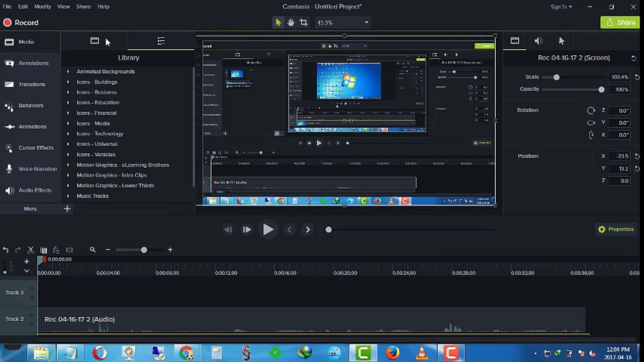Click the timeline zoom slider handle
Viewport: 644px width, 362px height.
(x=144, y=250)
